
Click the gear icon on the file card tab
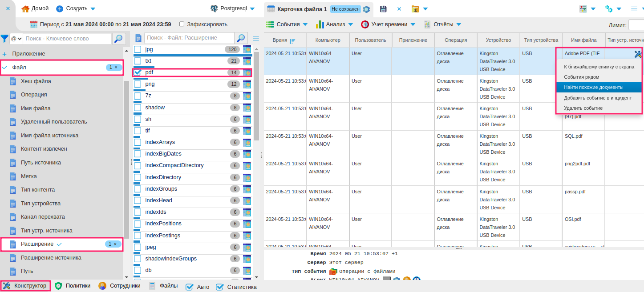[366, 9]
